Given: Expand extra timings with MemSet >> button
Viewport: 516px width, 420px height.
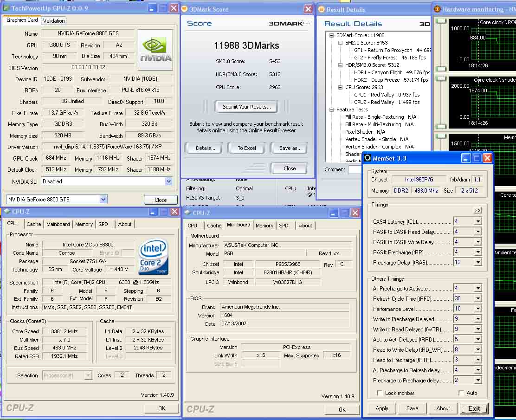Looking at the screenshot, I should [477, 210].
